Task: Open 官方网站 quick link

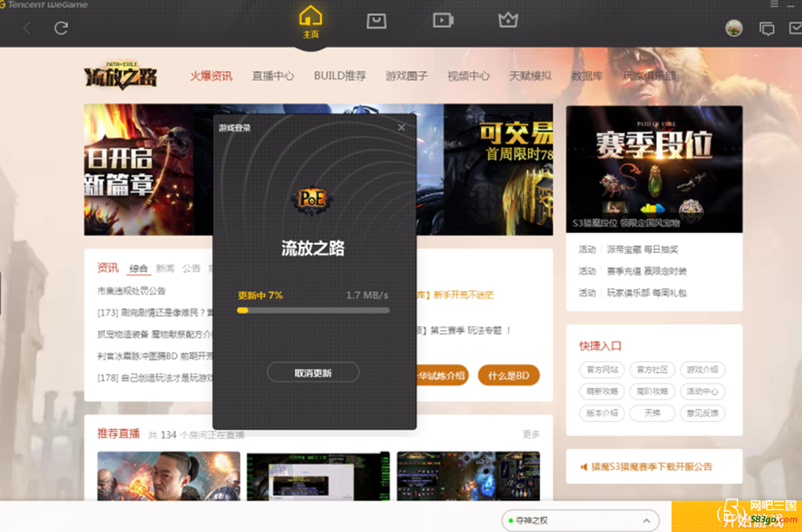Action: pyautogui.click(x=602, y=370)
